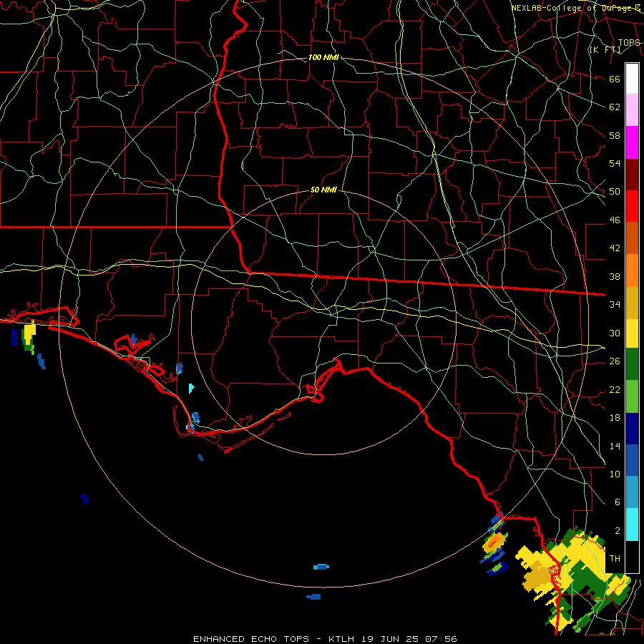Click the 66 legend value
The image size is (644, 644).
(x=615, y=79)
